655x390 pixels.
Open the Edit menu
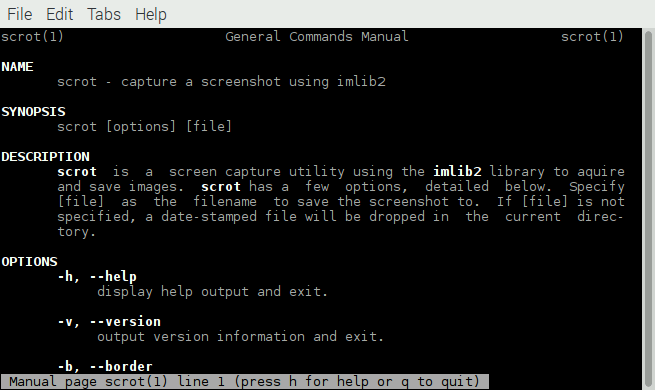click(x=59, y=14)
